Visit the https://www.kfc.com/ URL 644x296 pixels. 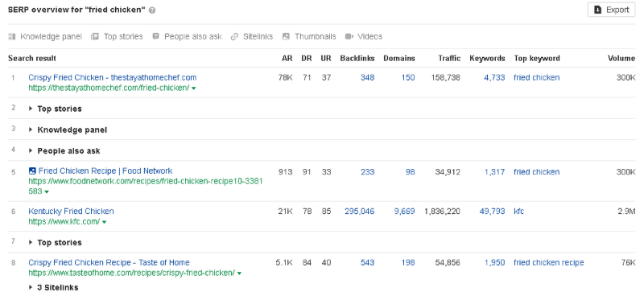click(64, 222)
